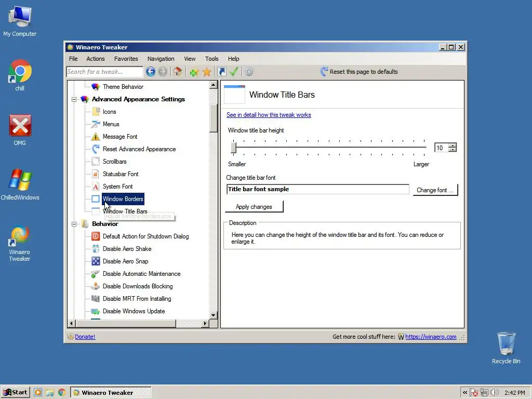This screenshot has width=532, height=399.
Task: Click the network tray icon
Action: tap(484, 393)
